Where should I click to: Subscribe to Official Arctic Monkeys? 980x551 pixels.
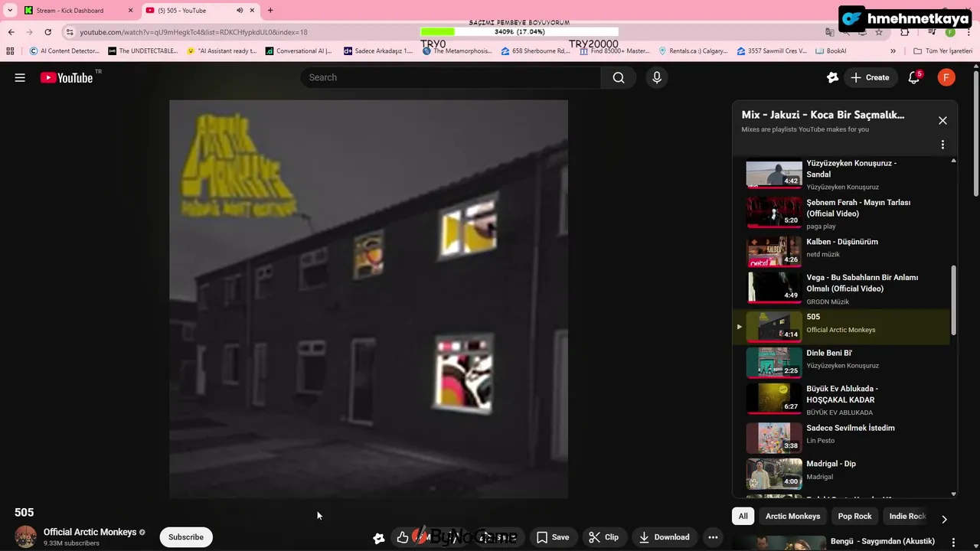click(186, 537)
